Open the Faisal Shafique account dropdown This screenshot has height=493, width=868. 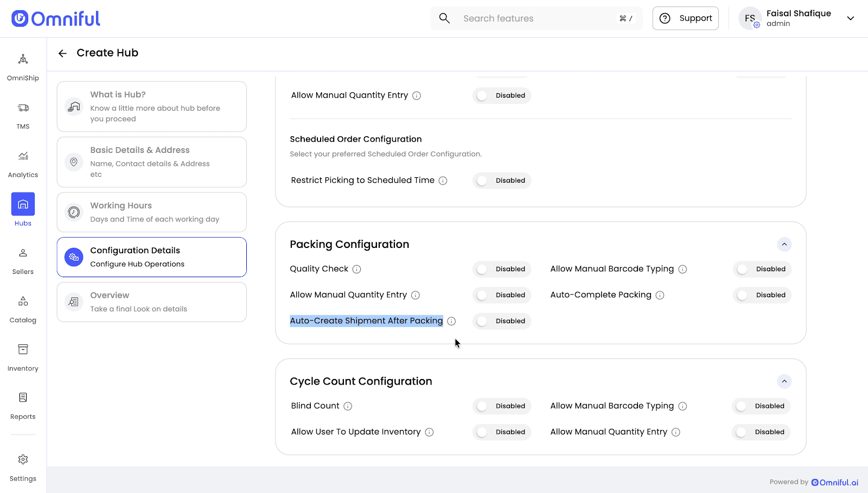850,18
